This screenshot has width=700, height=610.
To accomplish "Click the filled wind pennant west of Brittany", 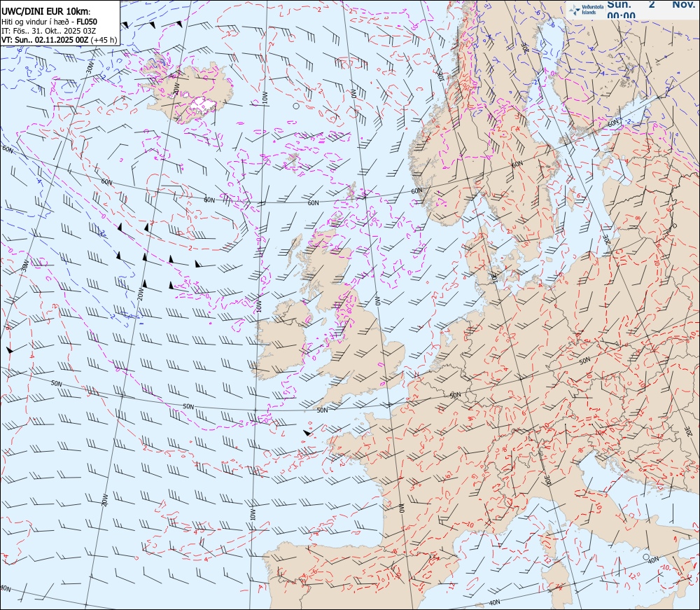I will pyautogui.click(x=307, y=432).
